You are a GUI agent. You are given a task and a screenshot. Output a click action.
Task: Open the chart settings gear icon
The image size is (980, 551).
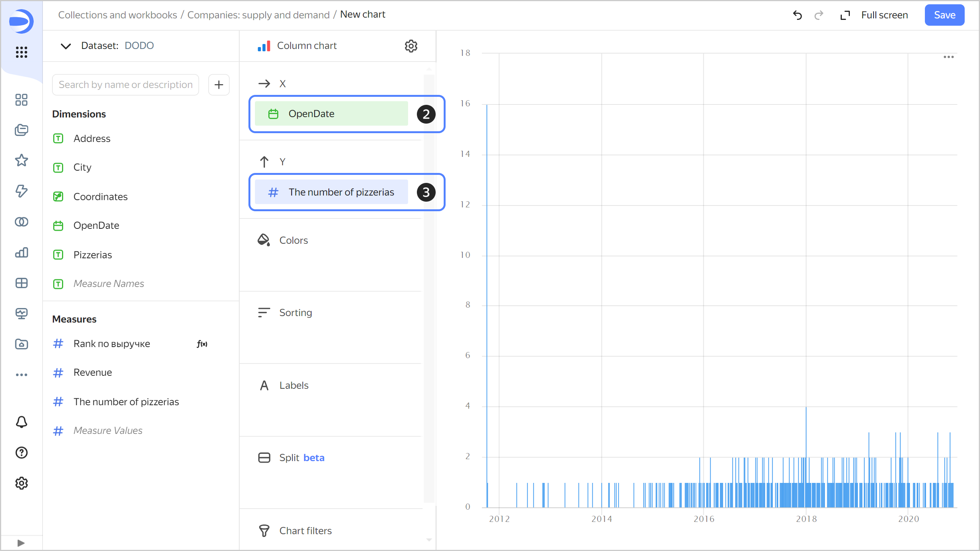pyautogui.click(x=411, y=46)
